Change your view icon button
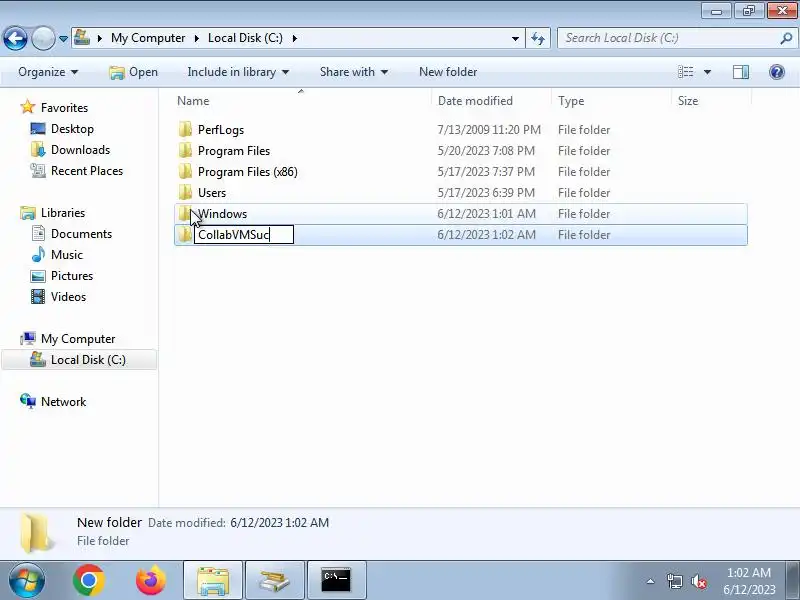 tap(686, 72)
